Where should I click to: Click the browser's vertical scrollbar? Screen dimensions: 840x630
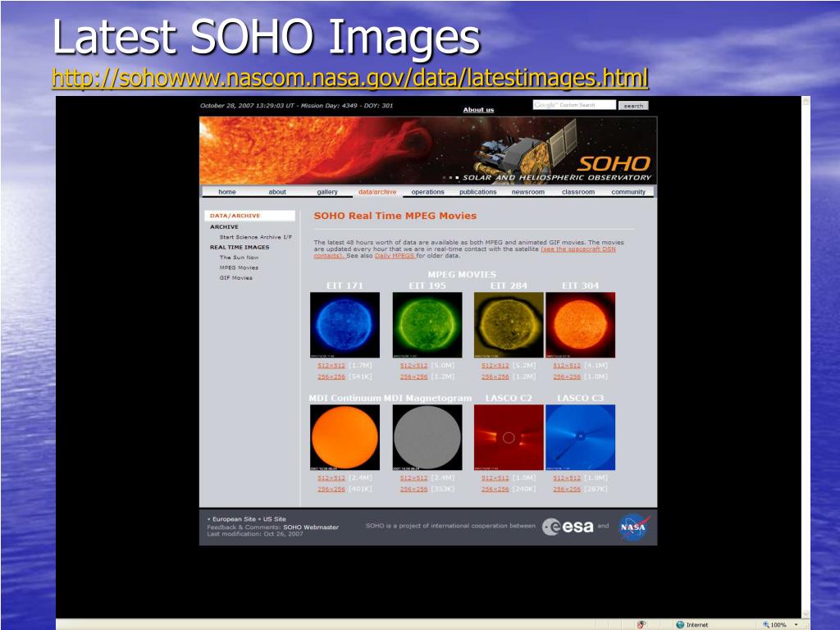[x=806, y=357]
